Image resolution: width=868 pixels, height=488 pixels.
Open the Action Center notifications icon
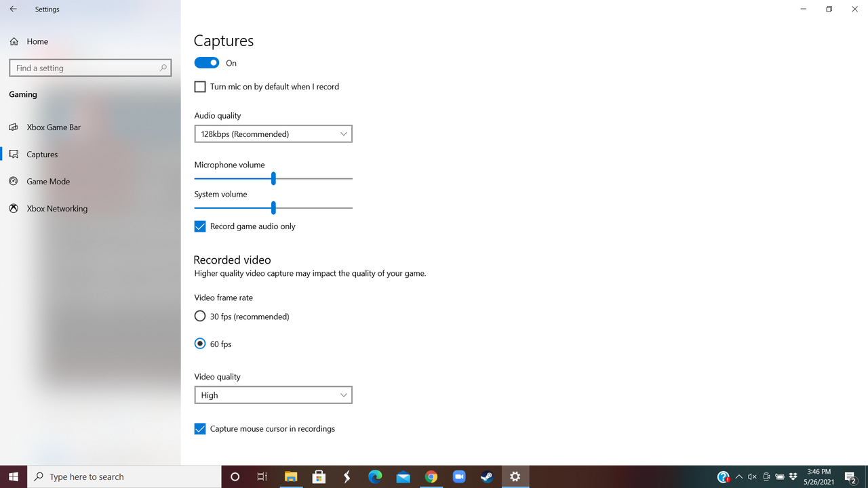(x=851, y=477)
